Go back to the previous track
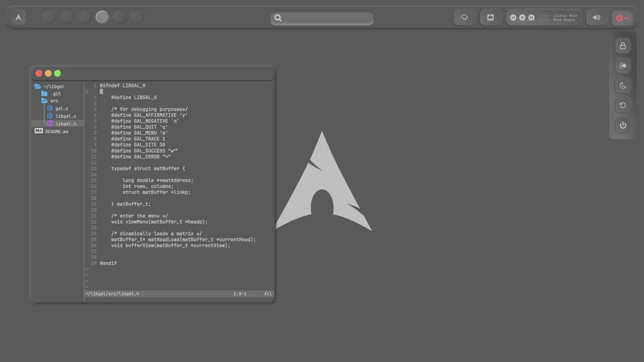Viewport: 644px width, 362px height. click(512, 17)
